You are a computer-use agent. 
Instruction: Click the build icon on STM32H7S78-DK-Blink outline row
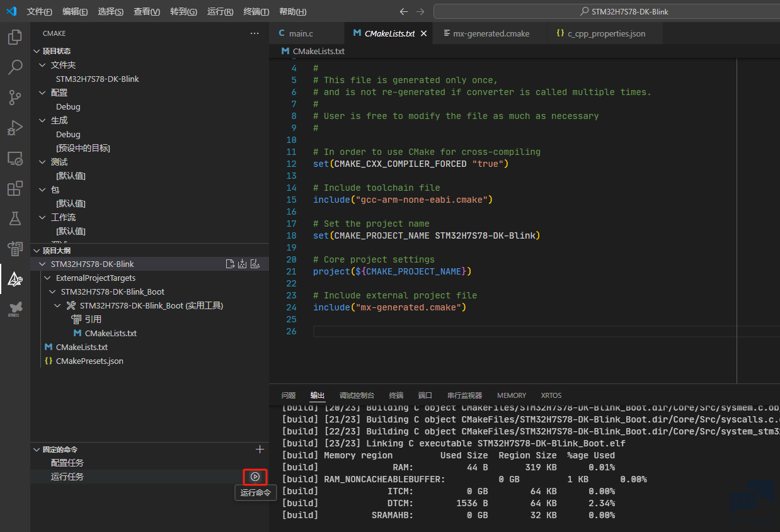click(x=243, y=264)
